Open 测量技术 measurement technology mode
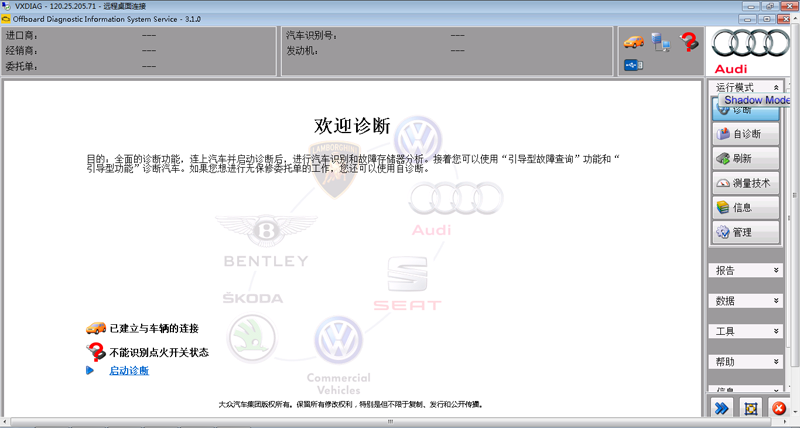The image size is (800, 428). [x=745, y=183]
